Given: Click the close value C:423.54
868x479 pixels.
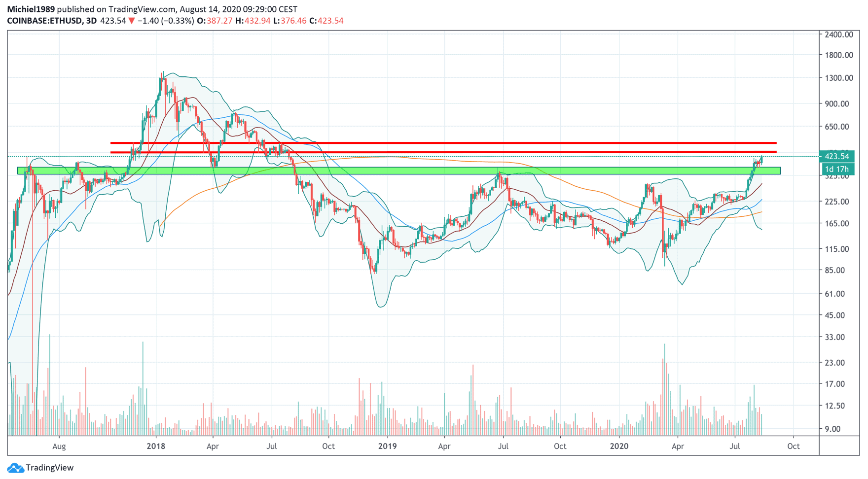Looking at the screenshot, I should click(326, 21).
